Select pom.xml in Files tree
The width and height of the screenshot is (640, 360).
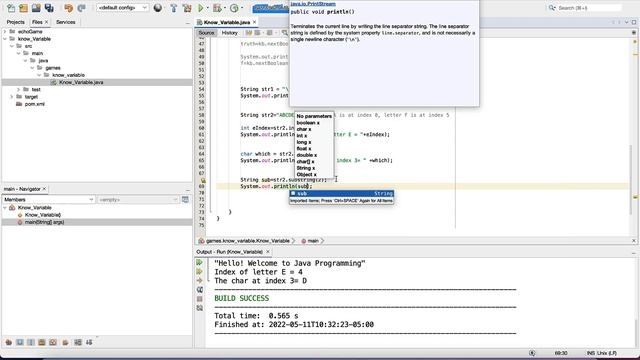pos(35,104)
